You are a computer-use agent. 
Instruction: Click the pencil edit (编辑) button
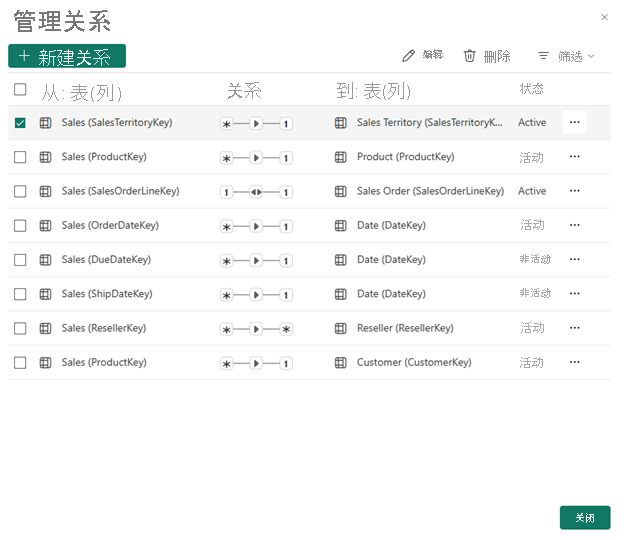(422, 56)
